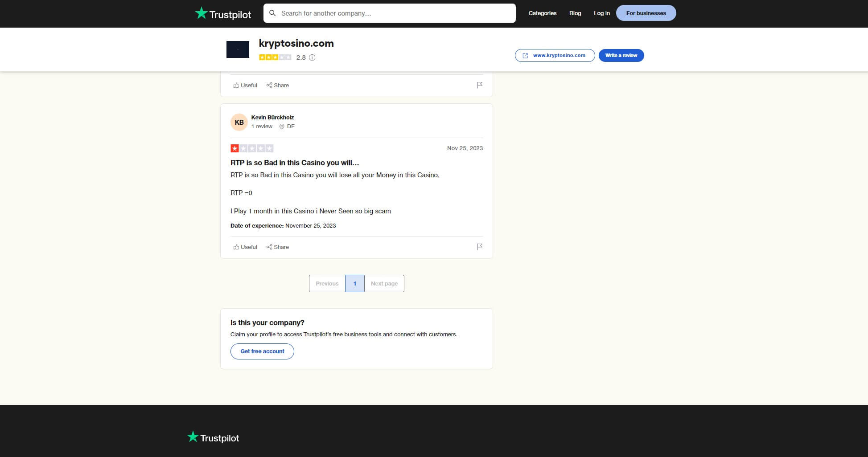Screen dimensions: 868x457
Task: Click the Log in link
Action: [601, 13]
